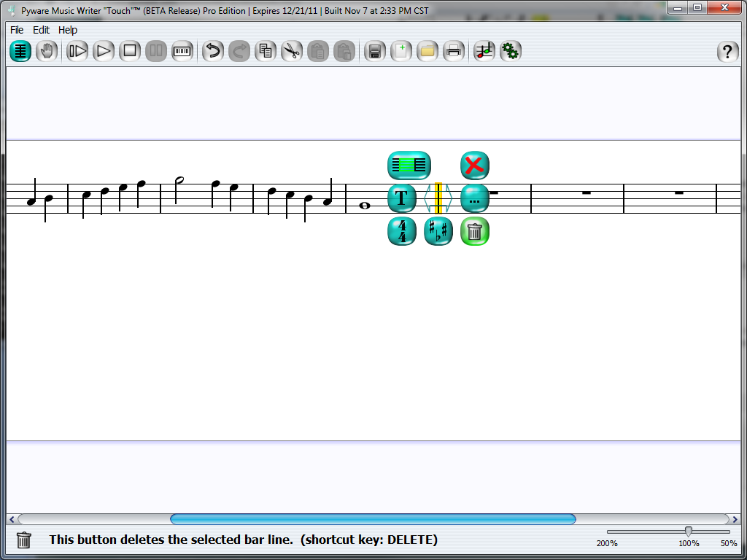Select the staff entry mode tool
This screenshot has height=560, width=747.
pos(20,51)
